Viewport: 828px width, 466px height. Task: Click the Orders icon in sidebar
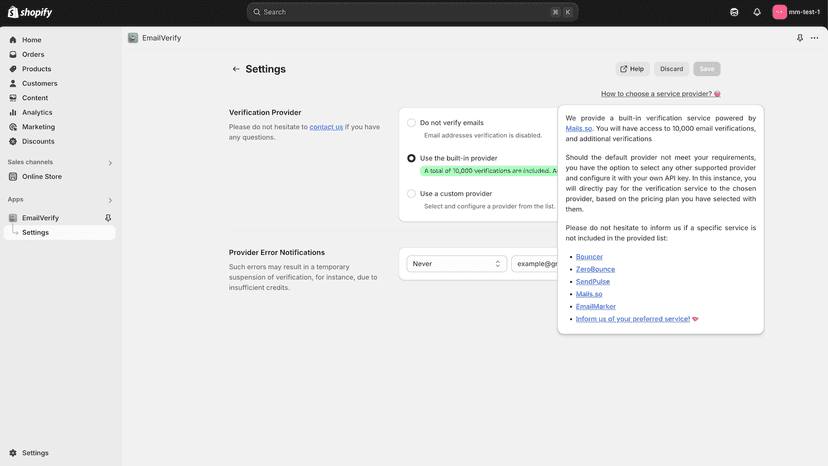13,54
